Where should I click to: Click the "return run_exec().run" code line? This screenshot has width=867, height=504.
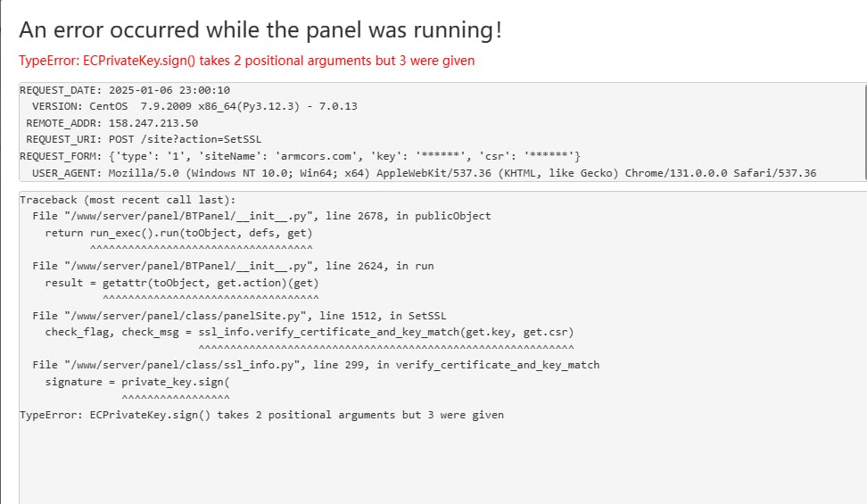pyautogui.click(x=178, y=233)
